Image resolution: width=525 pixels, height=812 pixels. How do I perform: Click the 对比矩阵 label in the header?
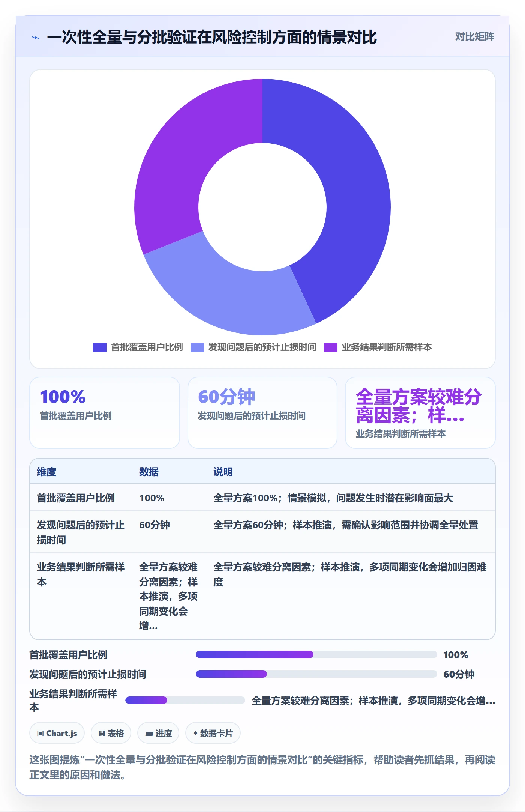pyautogui.click(x=474, y=37)
